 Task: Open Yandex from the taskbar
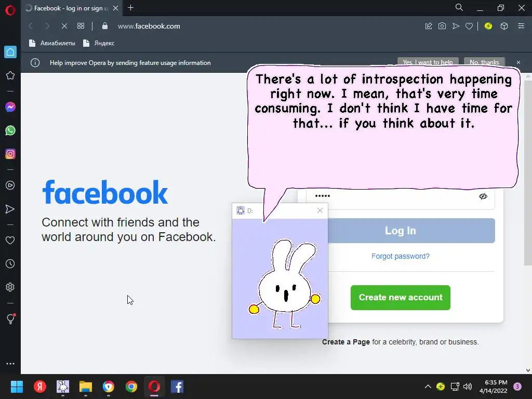click(x=40, y=387)
